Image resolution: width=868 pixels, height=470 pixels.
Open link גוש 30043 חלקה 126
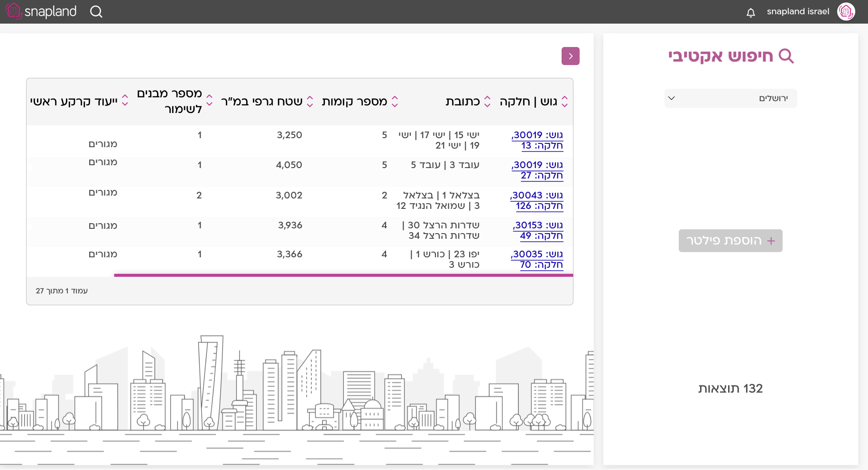click(536, 200)
